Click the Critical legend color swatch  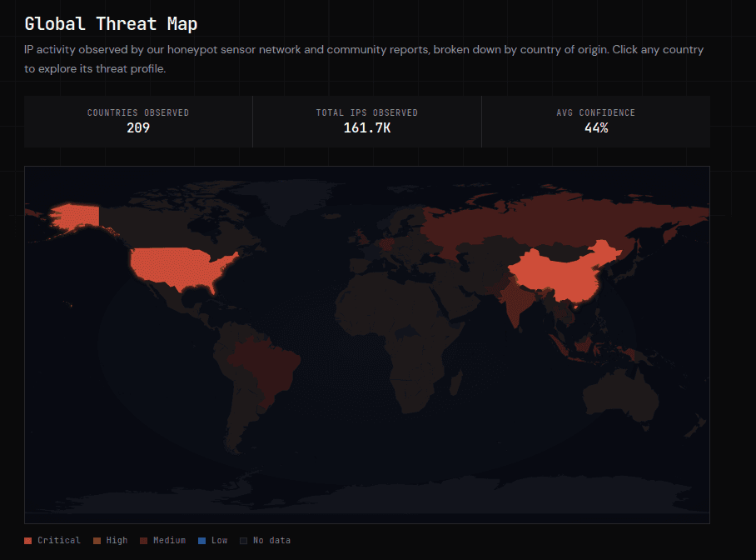click(x=28, y=541)
